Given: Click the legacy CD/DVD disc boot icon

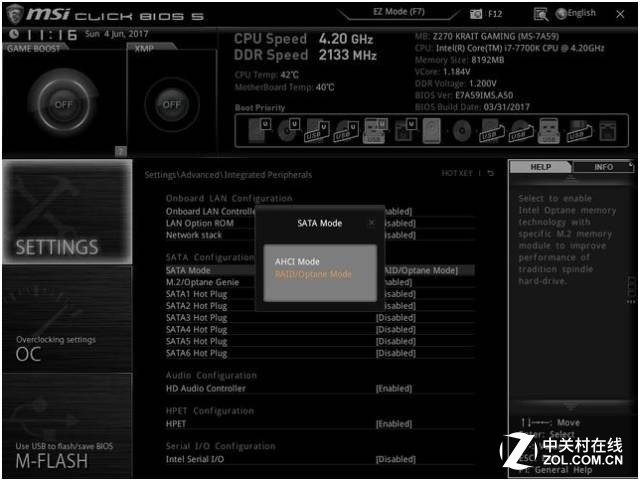Looking at the screenshot, I should [462, 131].
